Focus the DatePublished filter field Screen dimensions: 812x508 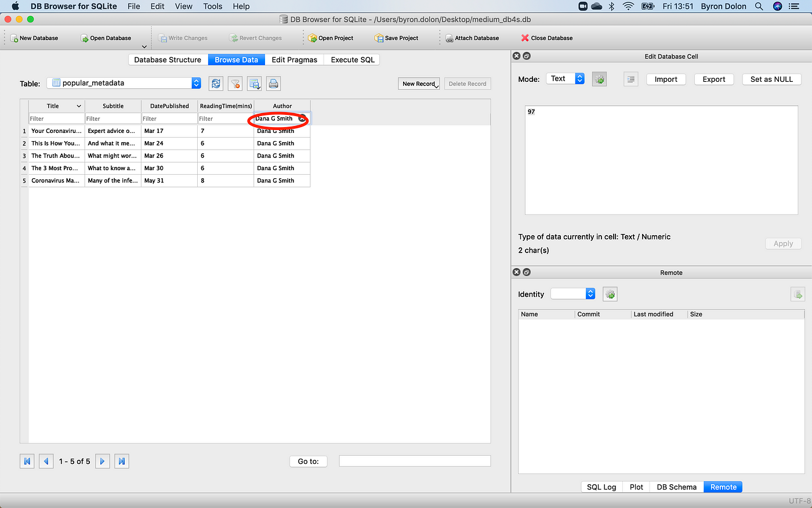point(169,118)
